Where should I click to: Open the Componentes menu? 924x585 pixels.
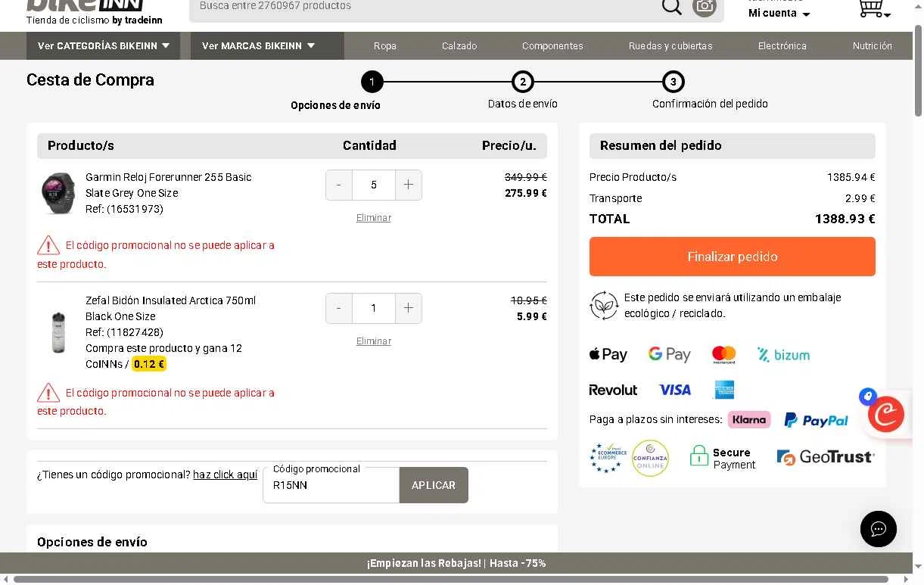[552, 45]
